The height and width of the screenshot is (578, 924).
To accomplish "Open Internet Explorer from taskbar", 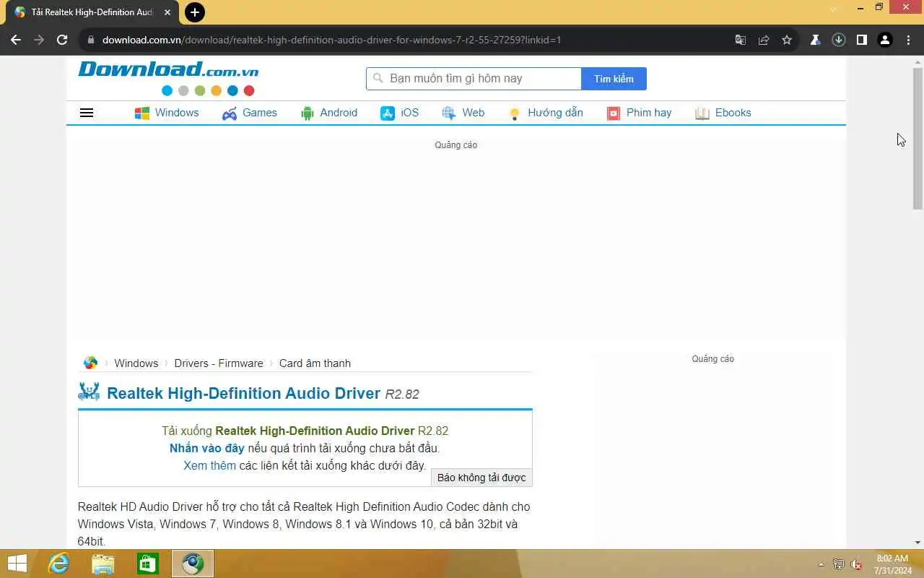I will [58, 564].
